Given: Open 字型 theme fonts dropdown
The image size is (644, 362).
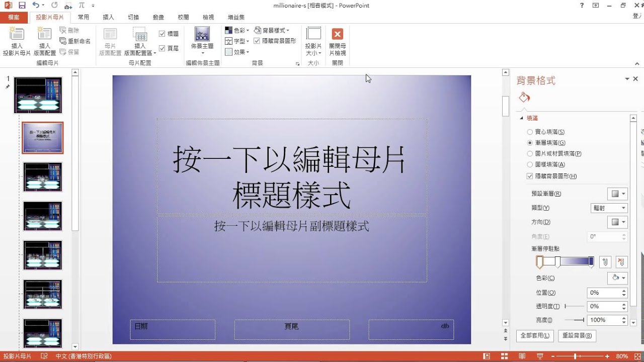Looking at the screenshot, I should [x=237, y=41].
